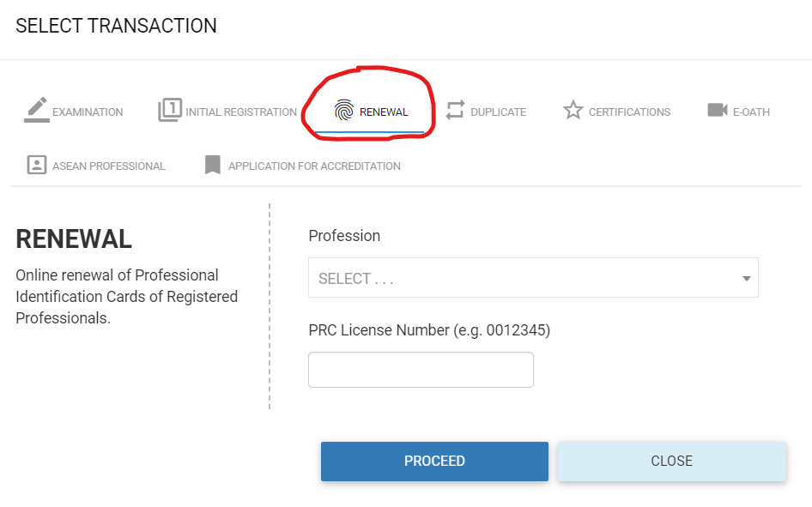Open the E-OATH tab label
The width and height of the screenshot is (812, 507).
pos(751,112)
